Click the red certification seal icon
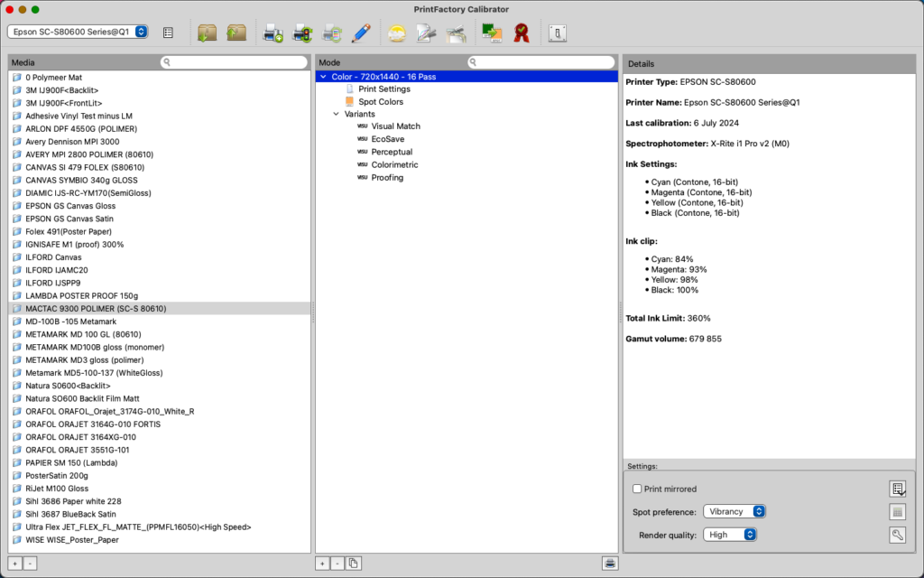Image resolution: width=924 pixels, height=578 pixels. (x=521, y=33)
